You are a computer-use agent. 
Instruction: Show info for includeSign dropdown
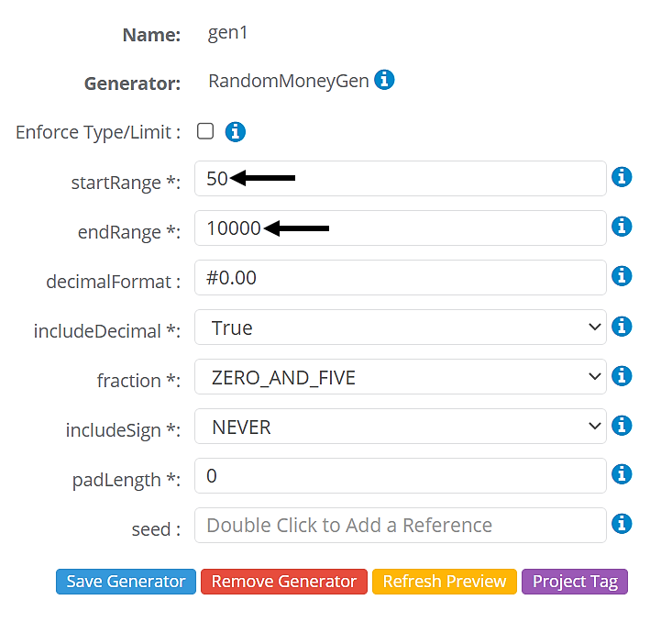click(x=622, y=426)
